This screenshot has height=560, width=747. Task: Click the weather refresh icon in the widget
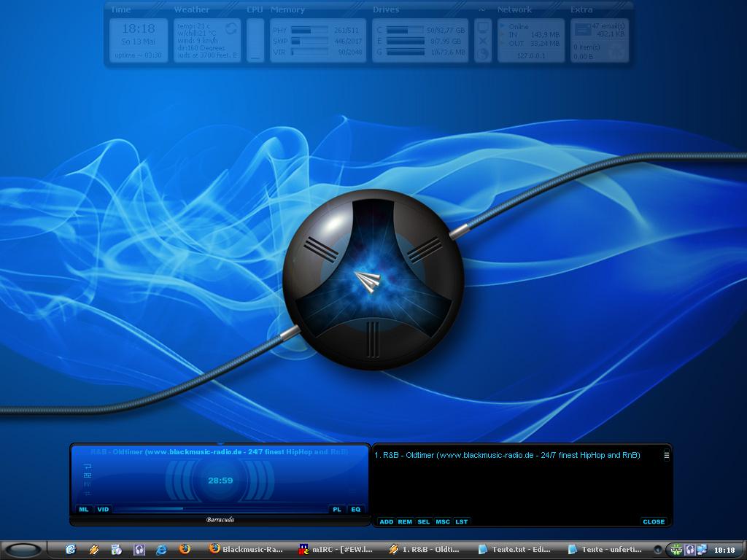coord(231,28)
